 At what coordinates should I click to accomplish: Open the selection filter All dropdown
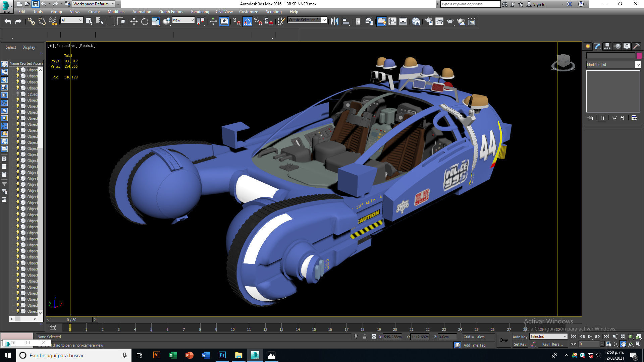(72, 20)
